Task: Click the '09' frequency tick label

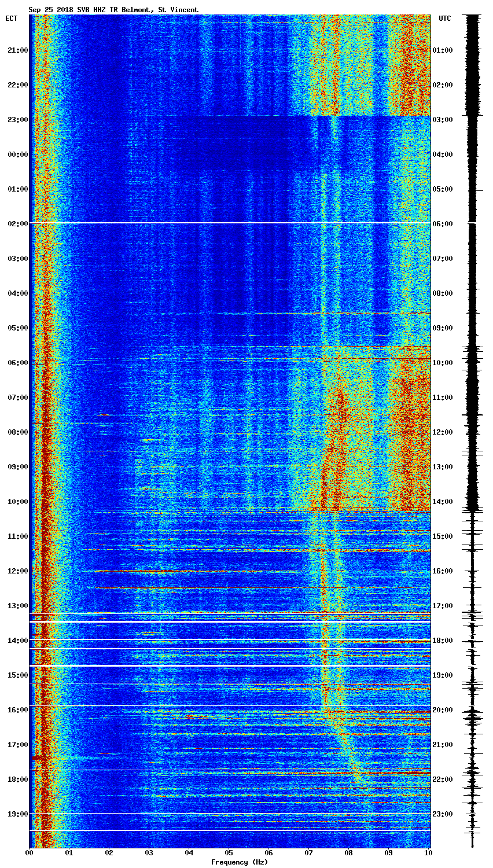Action: (389, 853)
